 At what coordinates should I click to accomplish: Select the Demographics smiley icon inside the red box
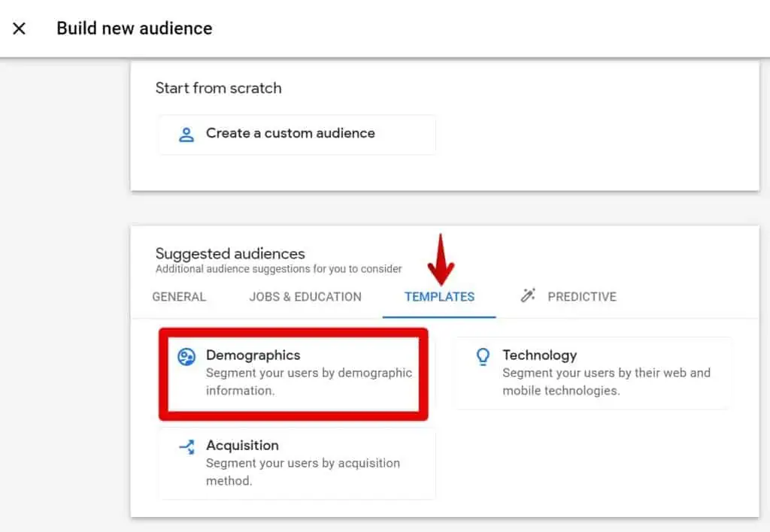point(186,355)
